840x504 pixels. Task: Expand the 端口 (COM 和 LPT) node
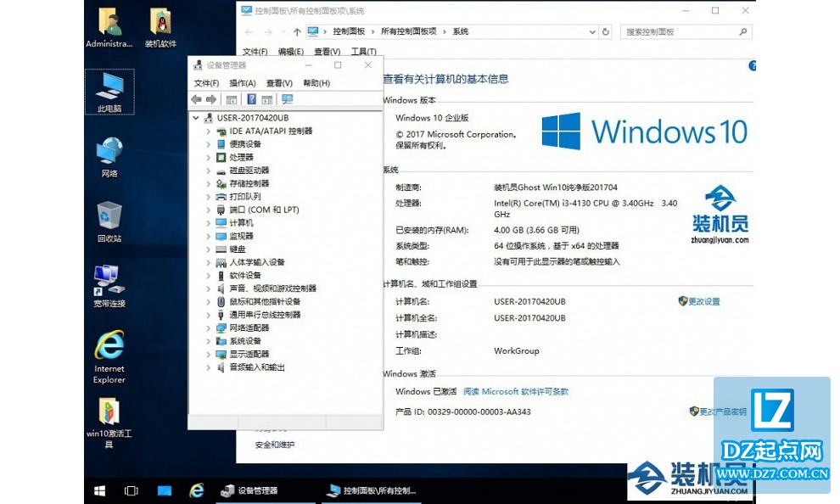[209, 210]
